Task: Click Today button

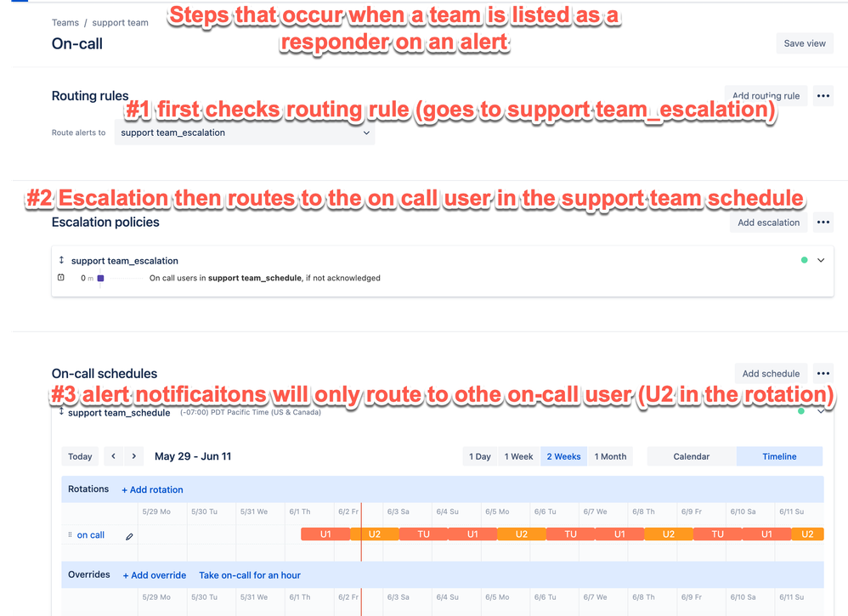Action: (80, 456)
